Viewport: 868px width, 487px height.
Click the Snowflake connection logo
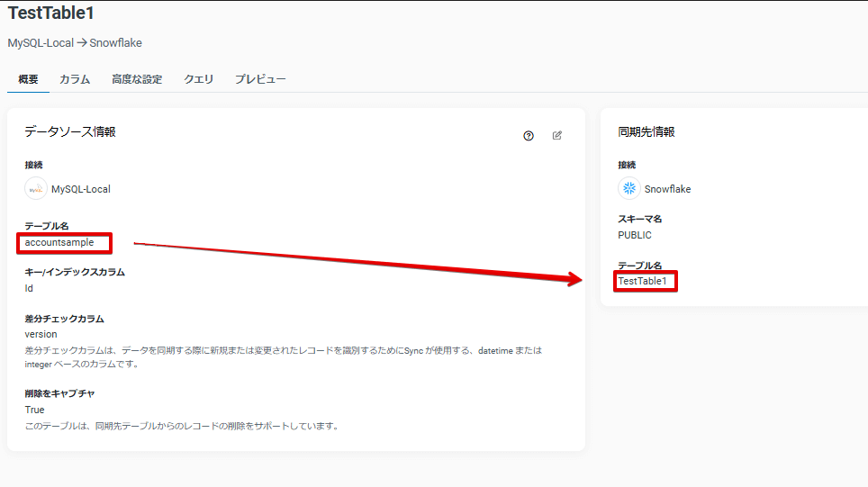(629, 189)
